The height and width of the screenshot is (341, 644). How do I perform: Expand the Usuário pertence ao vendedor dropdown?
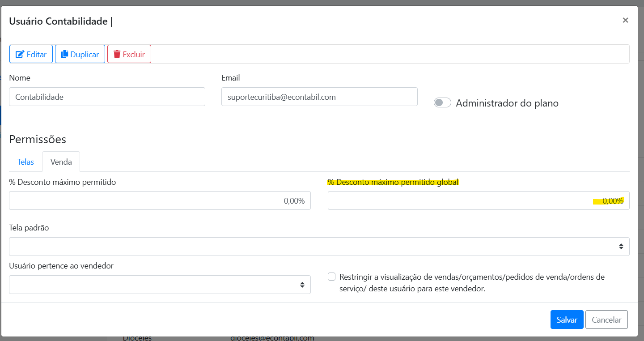pos(160,285)
